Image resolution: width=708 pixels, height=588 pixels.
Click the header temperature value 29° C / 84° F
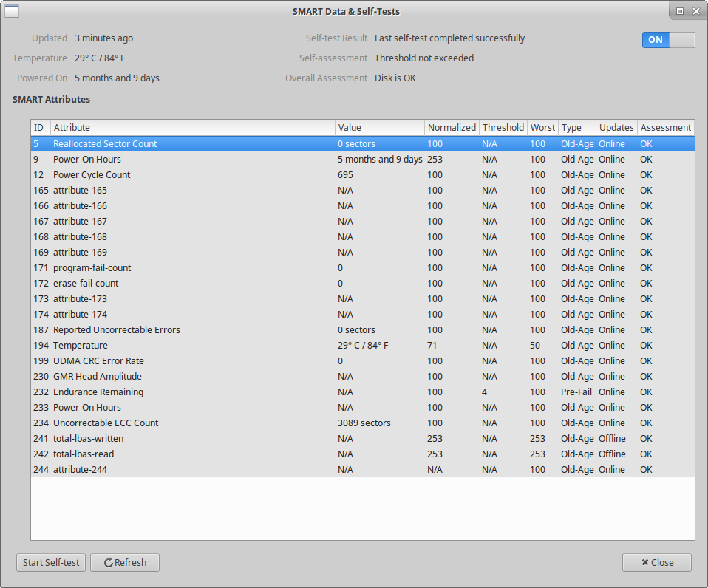(101, 58)
